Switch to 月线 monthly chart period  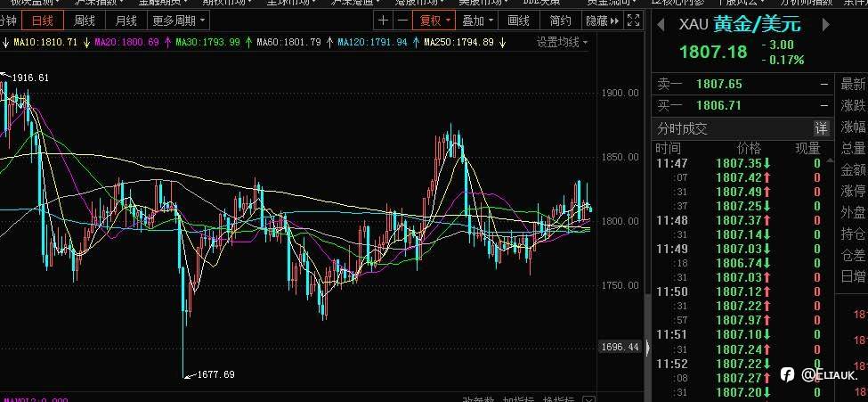[x=126, y=21]
